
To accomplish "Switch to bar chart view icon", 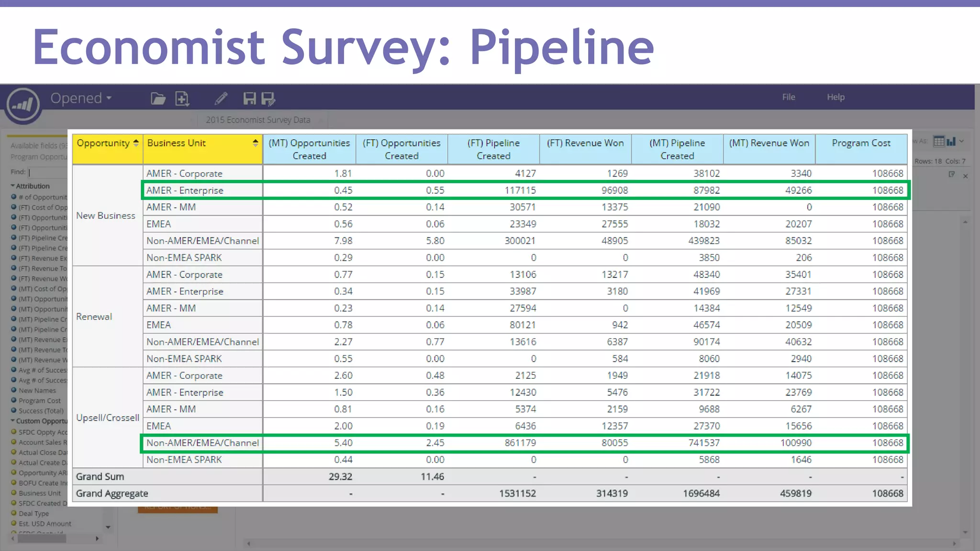I will pyautogui.click(x=951, y=141).
